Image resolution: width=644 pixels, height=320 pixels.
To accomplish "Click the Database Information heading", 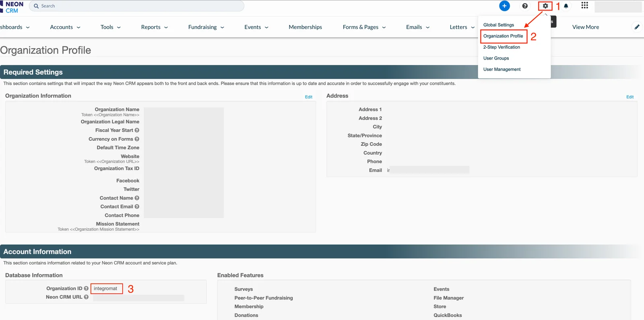I will pyautogui.click(x=34, y=275).
